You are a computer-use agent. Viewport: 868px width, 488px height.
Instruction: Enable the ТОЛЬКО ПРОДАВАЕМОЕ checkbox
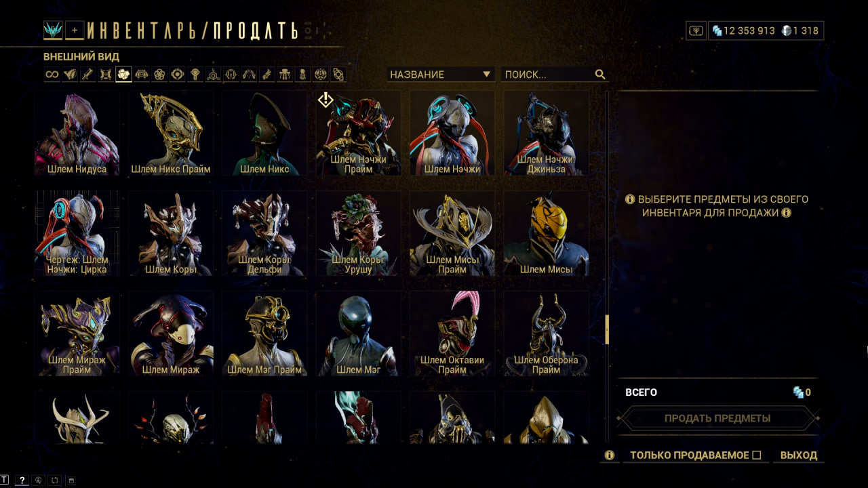(757, 455)
